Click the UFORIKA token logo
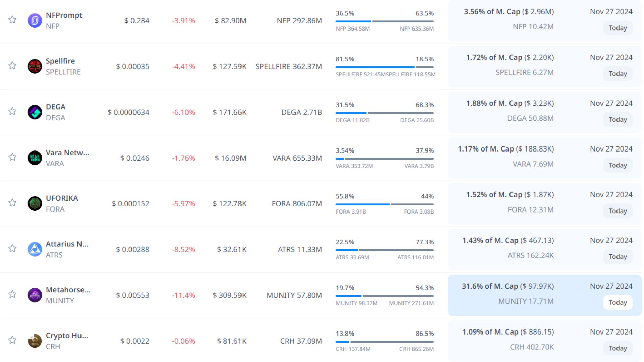Image resolution: width=644 pixels, height=362 pixels. [35, 203]
